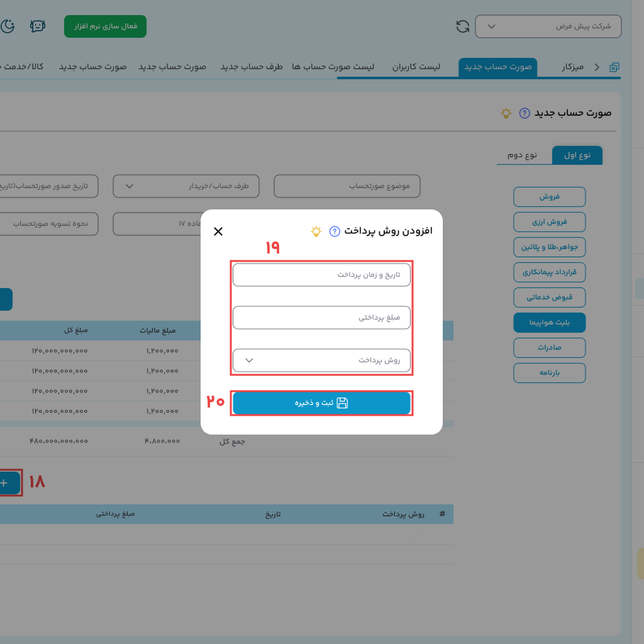
Task: Open the لیست کاربران tab
Action: 416,67
